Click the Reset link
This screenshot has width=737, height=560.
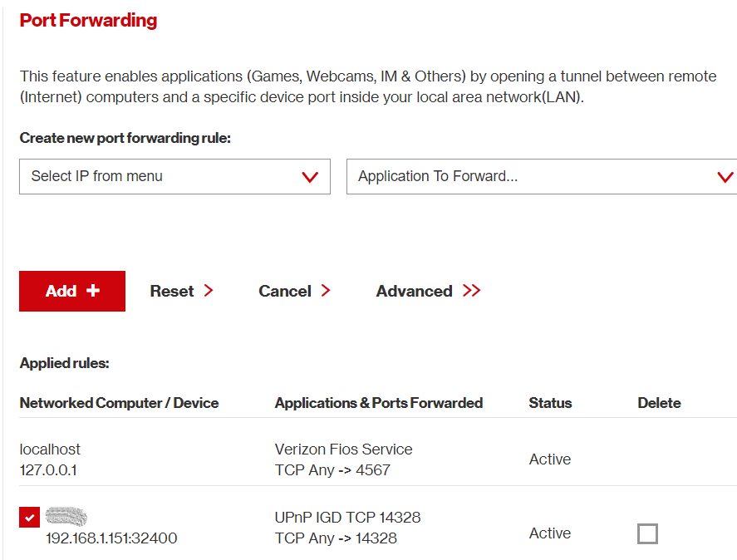pos(181,291)
